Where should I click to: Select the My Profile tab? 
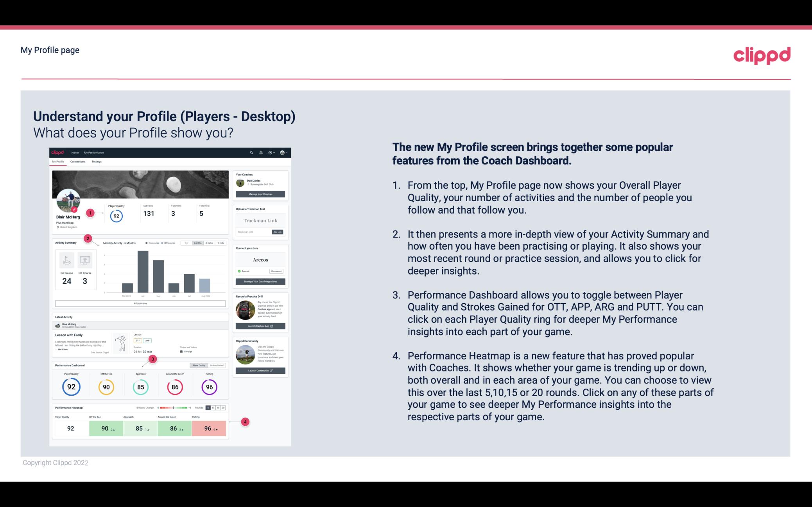pos(58,162)
